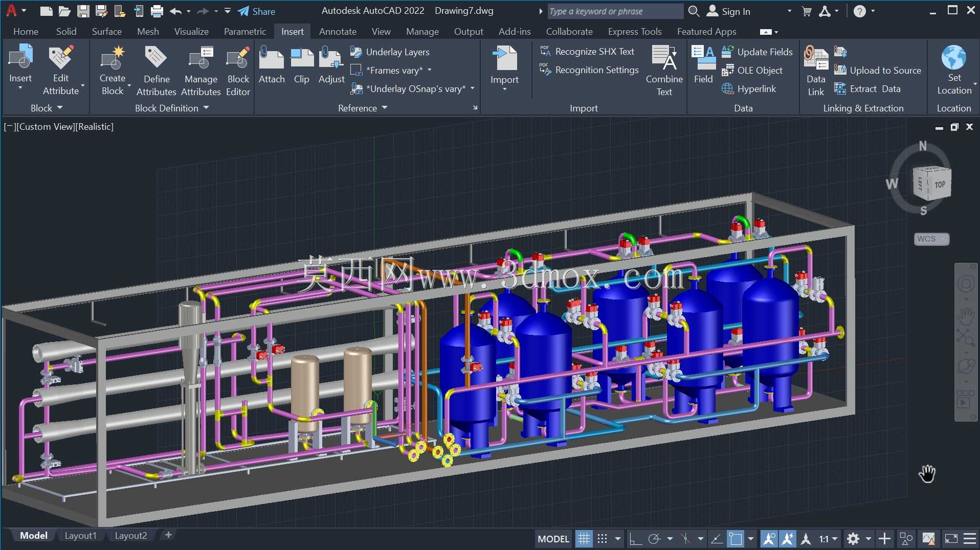Toggle snap mode in the status bar
The width and height of the screenshot is (980, 550).
pos(603,539)
